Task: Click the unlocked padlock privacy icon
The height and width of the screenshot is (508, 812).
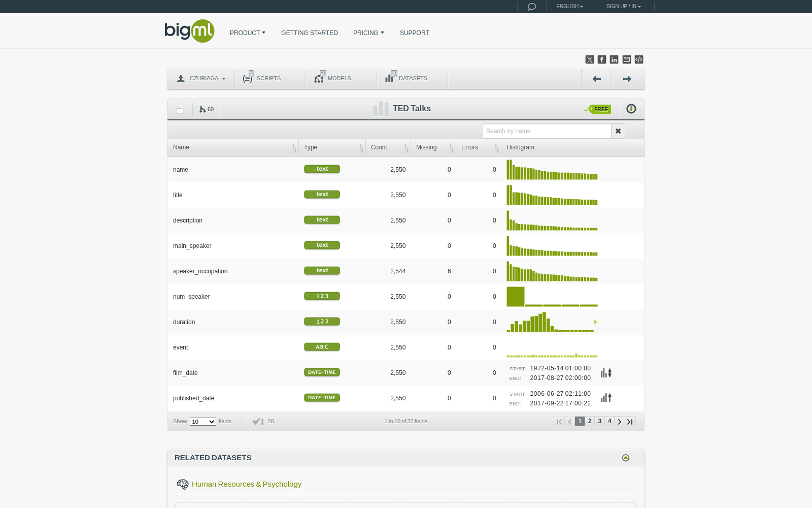Action: [180, 109]
